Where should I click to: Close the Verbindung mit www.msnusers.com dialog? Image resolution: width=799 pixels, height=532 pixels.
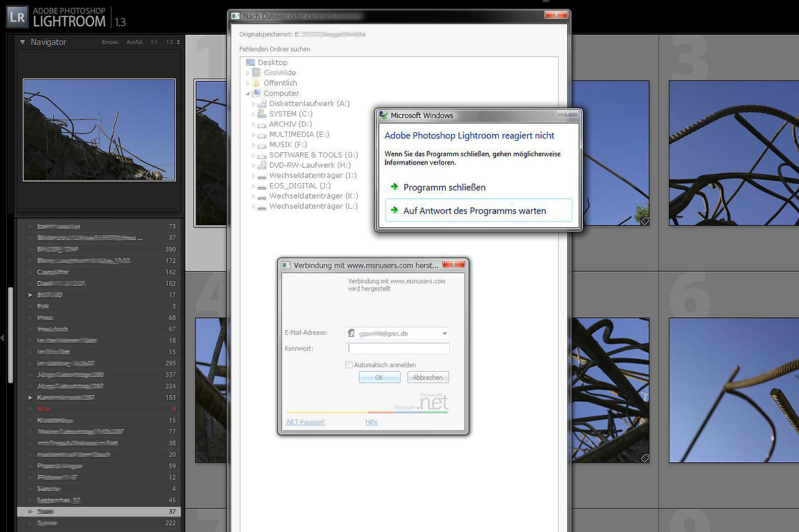[x=453, y=264]
